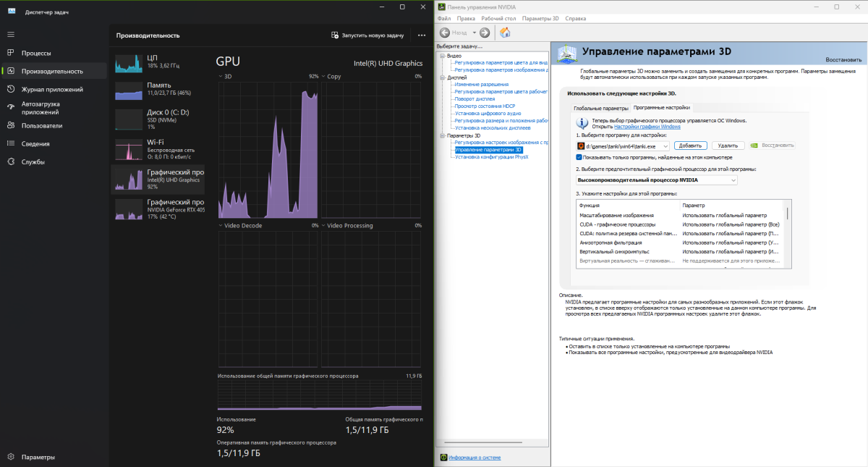Collapse the Дисплей tree node
This screenshot has width=868, height=467.
click(x=442, y=77)
